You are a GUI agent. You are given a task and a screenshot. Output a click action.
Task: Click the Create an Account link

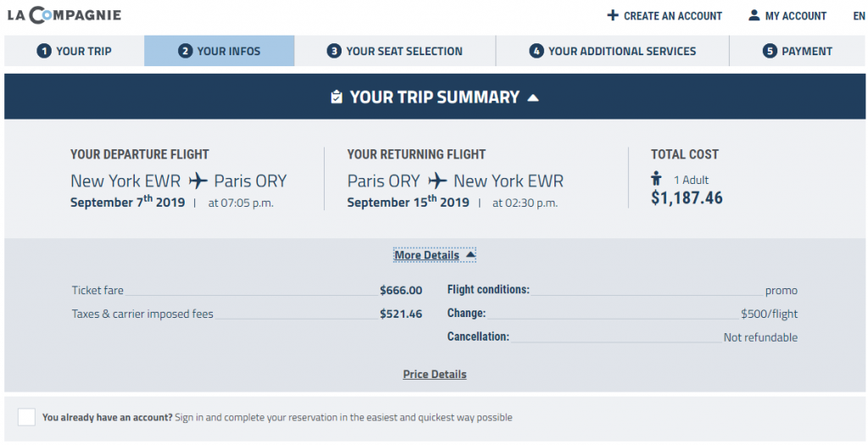[665, 16]
